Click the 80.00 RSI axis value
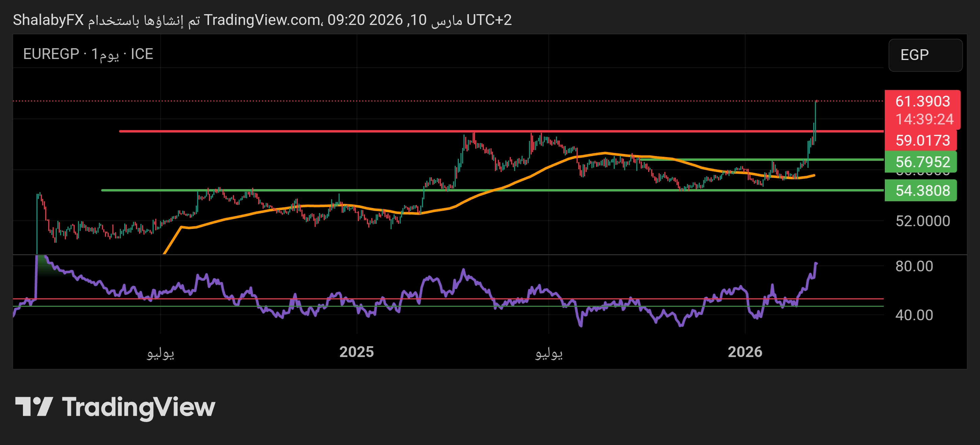 914,266
